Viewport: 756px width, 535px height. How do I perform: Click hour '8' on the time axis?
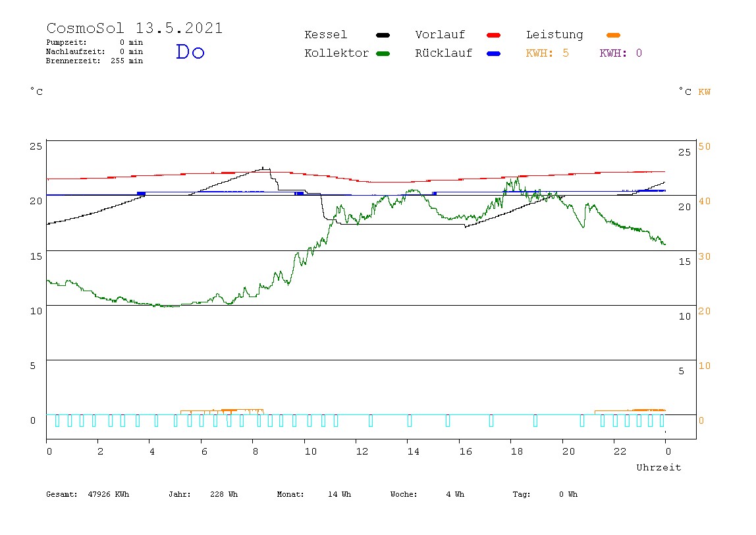(x=255, y=451)
